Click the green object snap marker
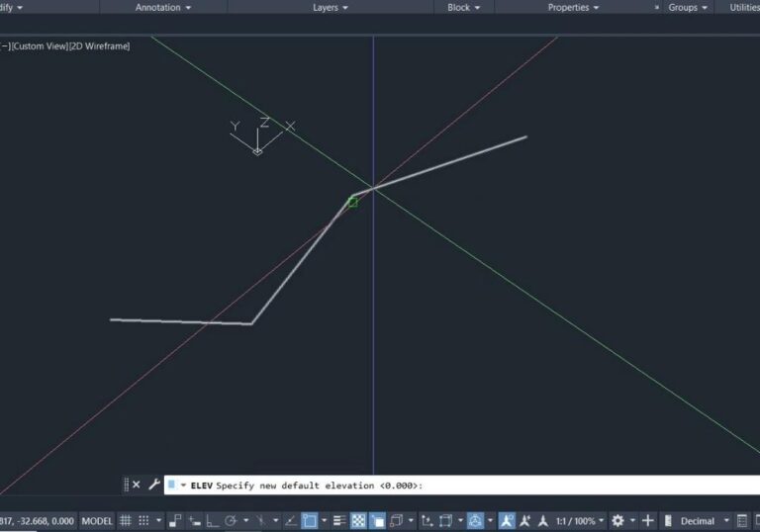This screenshot has height=532, width=760. (x=353, y=202)
